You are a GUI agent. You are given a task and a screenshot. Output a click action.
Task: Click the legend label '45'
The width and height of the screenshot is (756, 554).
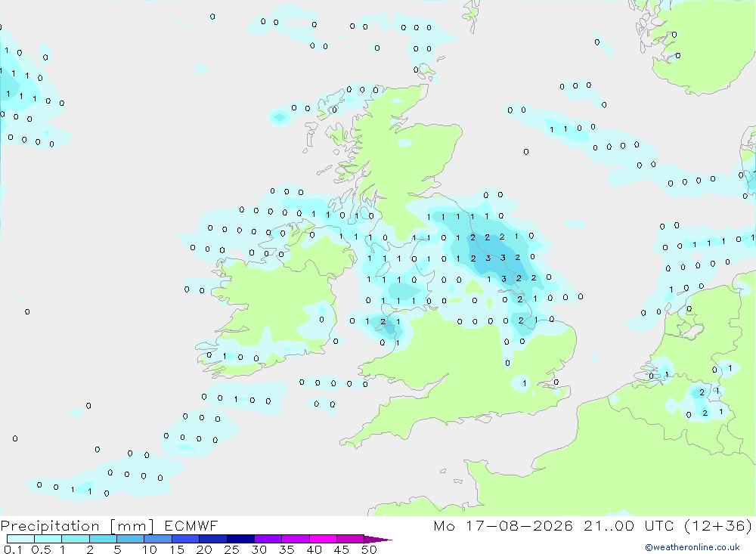(x=342, y=549)
